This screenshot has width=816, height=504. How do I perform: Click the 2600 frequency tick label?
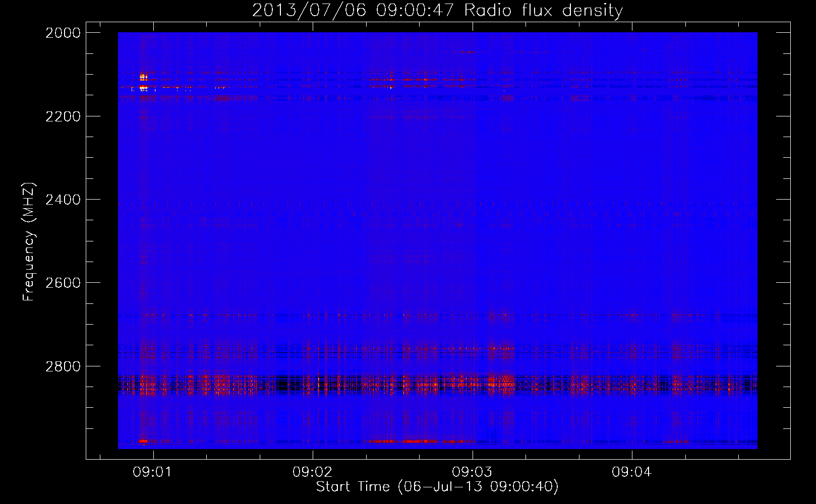click(63, 283)
